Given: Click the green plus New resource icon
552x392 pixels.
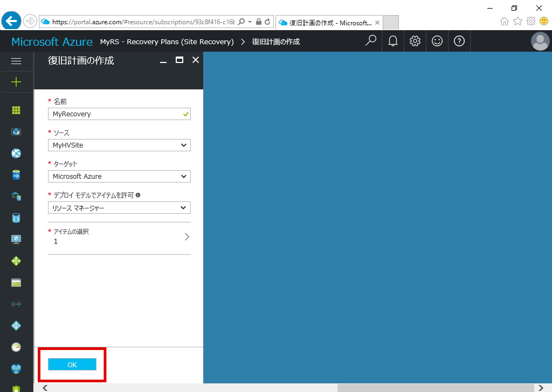Looking at the screenshot, I should 16,82.
